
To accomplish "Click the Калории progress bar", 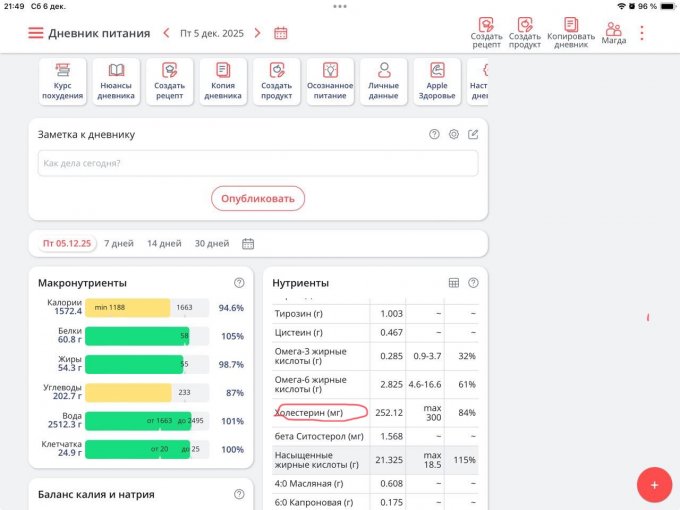I will tap(146, 308).
